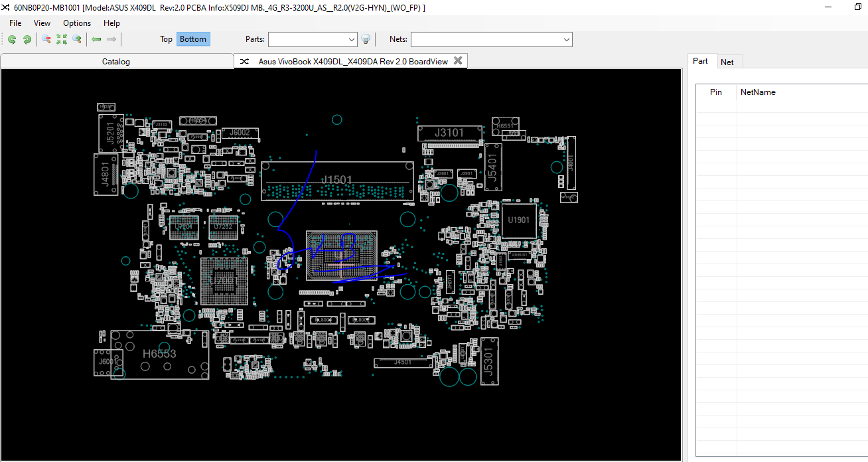Image resolution: width=868 pixels, height=462 pixels.
Task: Open the Part tab in side panel
Action: [x=701, y=61]
